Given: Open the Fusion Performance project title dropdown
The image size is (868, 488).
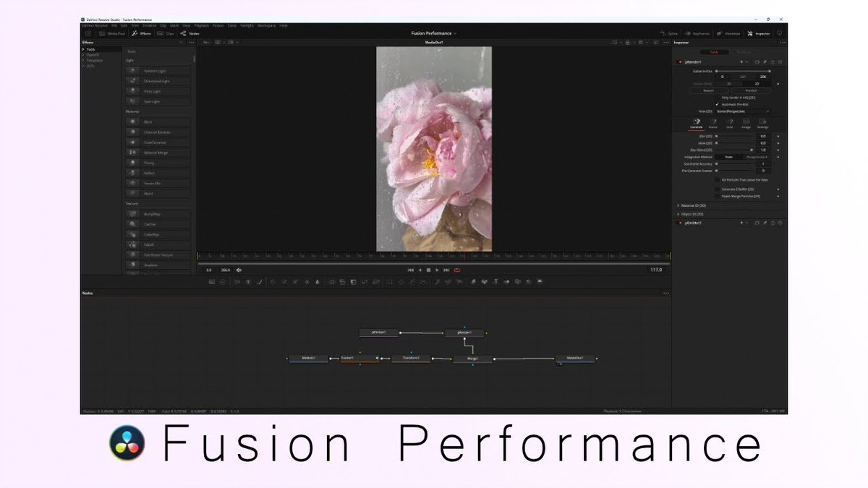Looking at the screenshot, I should (434, 33).
